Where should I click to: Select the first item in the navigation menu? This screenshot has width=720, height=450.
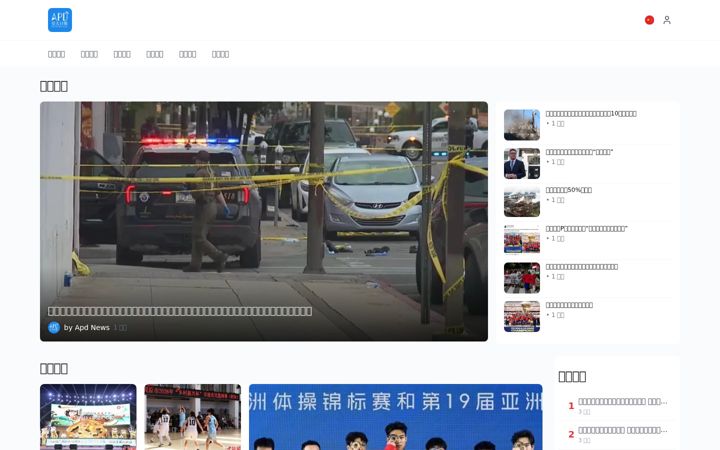pos(56,54)
